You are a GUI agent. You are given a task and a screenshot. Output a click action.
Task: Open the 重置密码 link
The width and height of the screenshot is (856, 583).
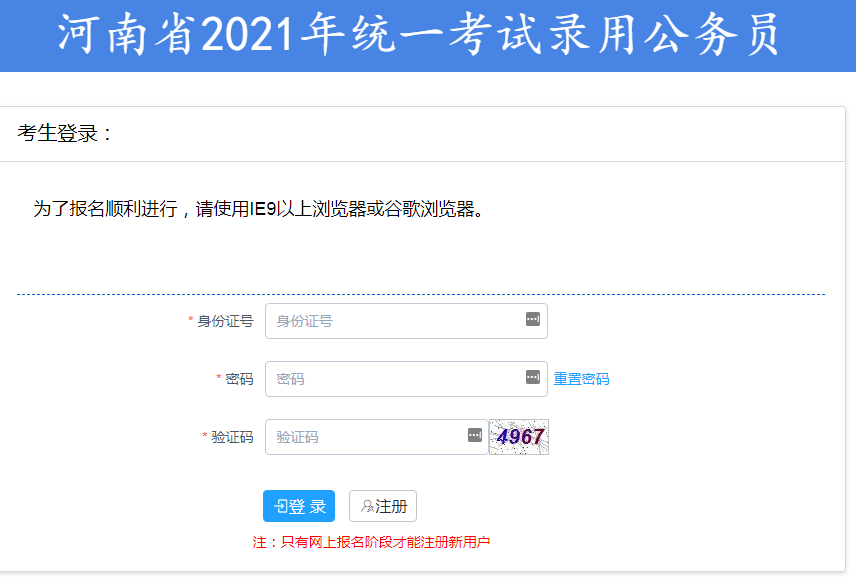point(581,379)
